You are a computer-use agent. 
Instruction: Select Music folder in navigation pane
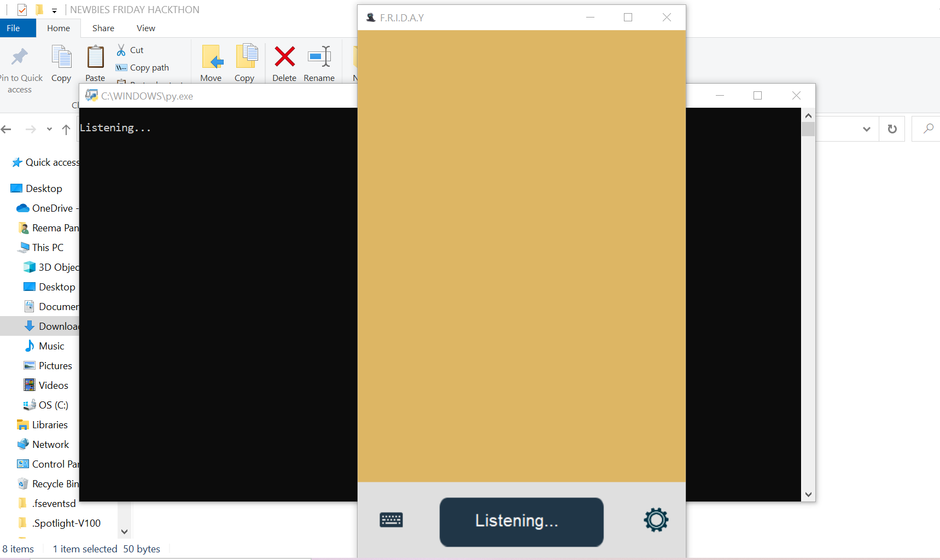pyautogui.click(x=44, y=346)
